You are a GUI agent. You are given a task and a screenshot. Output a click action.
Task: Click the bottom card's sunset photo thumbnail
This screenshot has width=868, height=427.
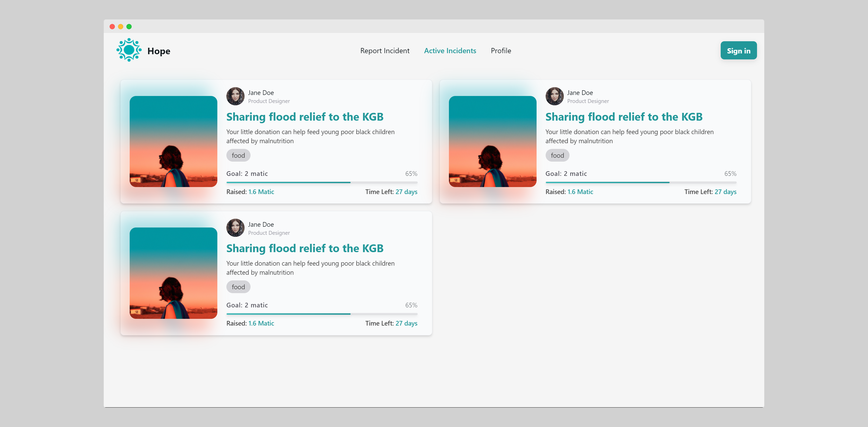coord(173,273)
